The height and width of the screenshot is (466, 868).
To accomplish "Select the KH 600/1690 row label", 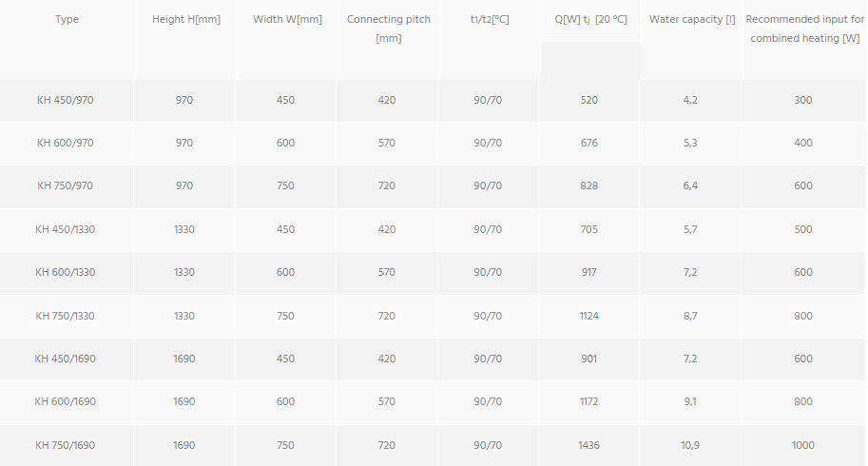I will [66, 401].
